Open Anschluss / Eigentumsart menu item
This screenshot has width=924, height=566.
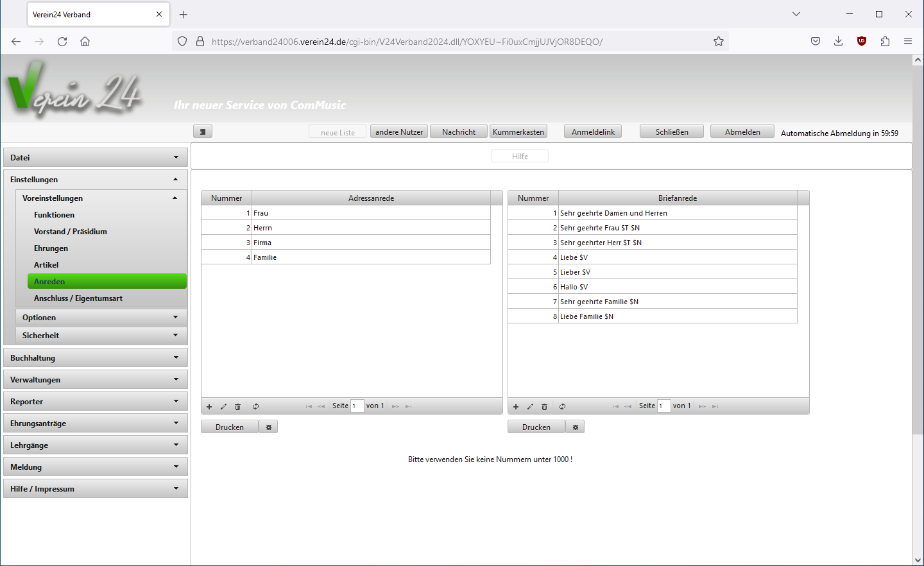coord(78,298)
